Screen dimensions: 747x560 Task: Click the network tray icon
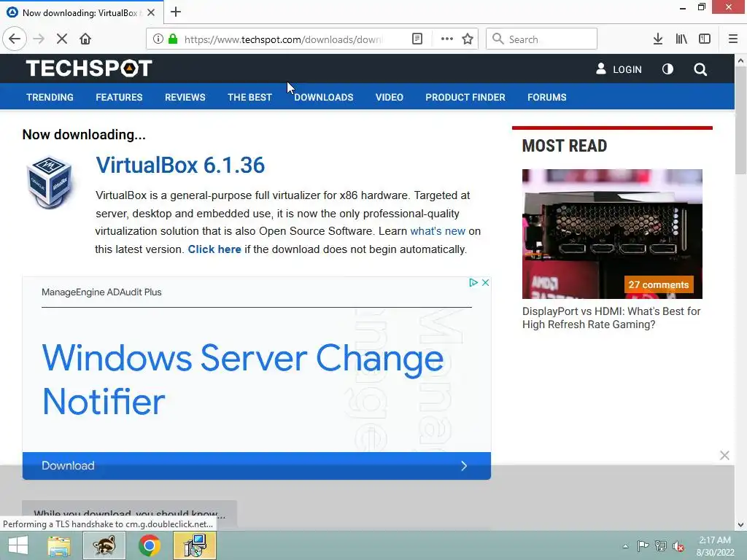pos(660,546)
